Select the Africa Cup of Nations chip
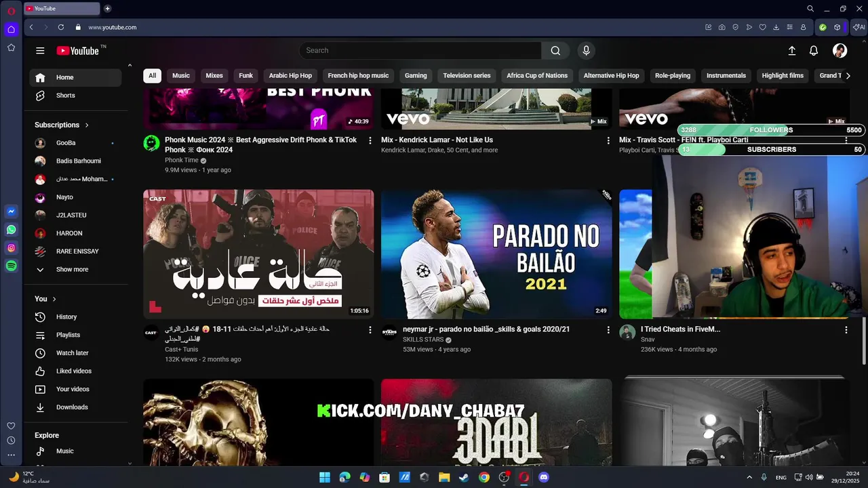The height and width of the screenshot is (488, 868). point(537,76)
